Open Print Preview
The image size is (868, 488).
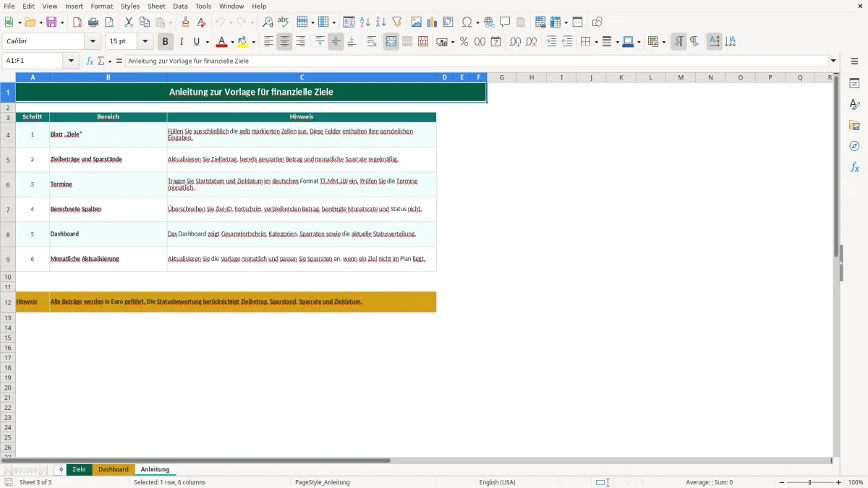109,22
